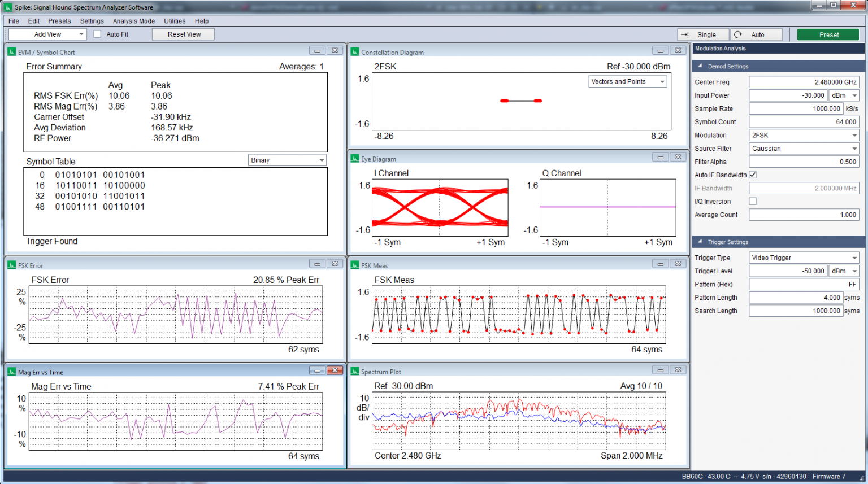Toggle the I/Q Inversion checkbox
Viewport: 868px width, 484px height.
[753, 202]
